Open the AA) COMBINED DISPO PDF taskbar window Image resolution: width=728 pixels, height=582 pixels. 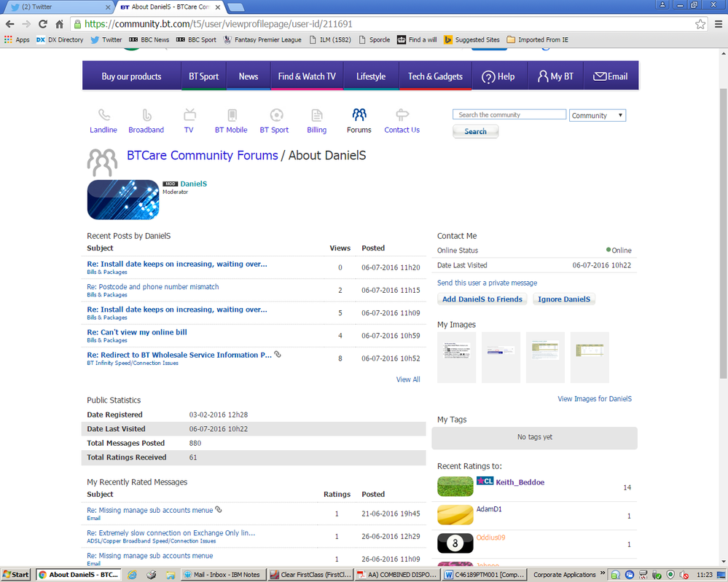tap(398, 575)
